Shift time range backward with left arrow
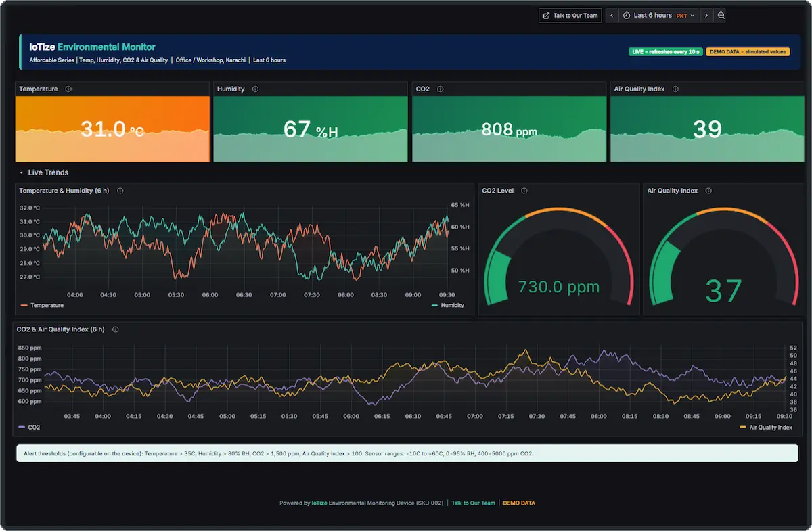The width and height of the screenshot is (812, 531). [612, 15]
